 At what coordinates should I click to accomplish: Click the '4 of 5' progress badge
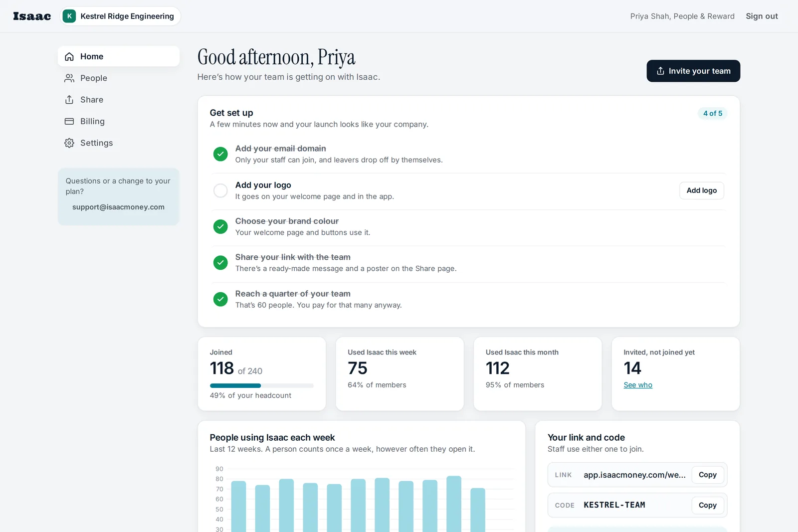point(713,113)
